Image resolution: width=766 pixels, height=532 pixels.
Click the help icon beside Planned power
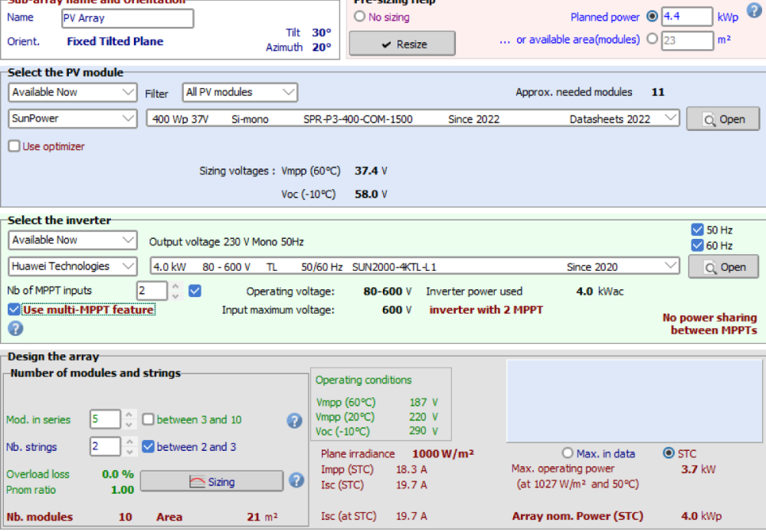pos(754,11)
